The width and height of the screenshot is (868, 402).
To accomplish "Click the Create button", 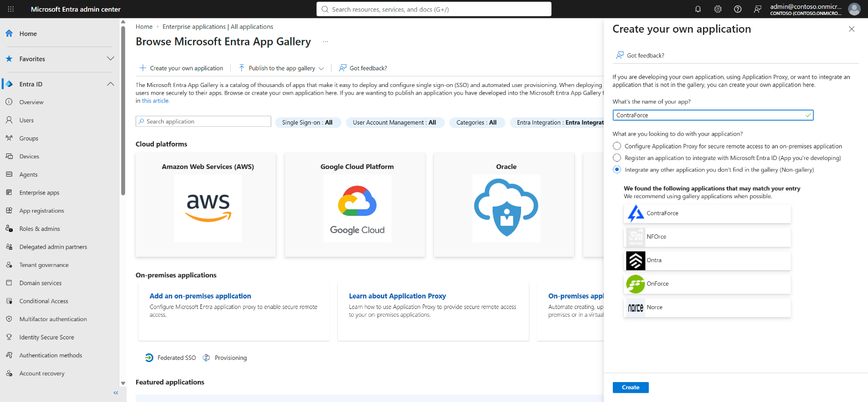I will pyautogui.click(x=631, y=388).
